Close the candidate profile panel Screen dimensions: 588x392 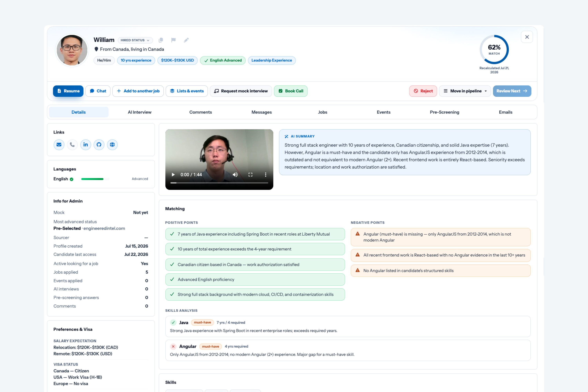527,37
